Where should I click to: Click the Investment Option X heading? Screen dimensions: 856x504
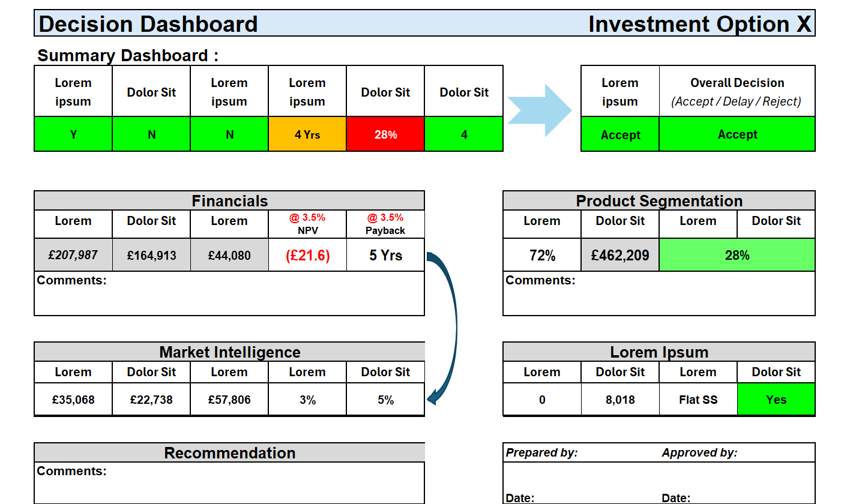point(699,24)
